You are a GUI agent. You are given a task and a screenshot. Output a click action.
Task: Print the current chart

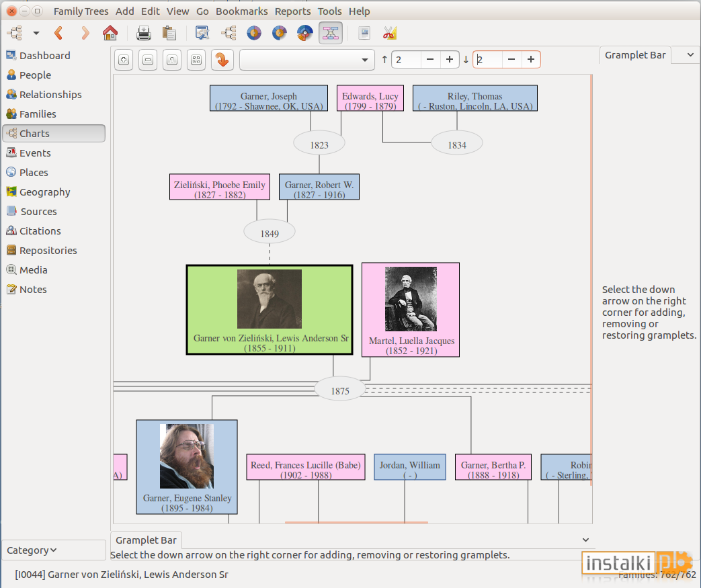click(144, 33)
